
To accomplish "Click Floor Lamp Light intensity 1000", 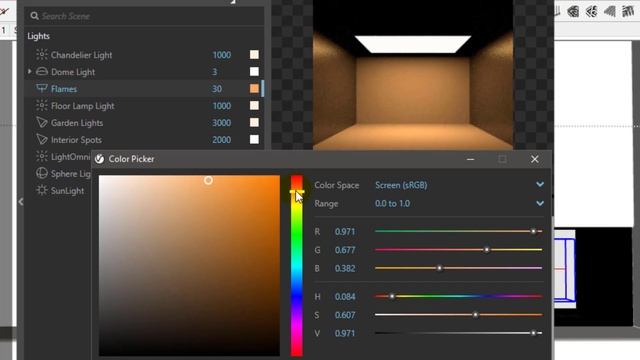I will tap(222, 106).
